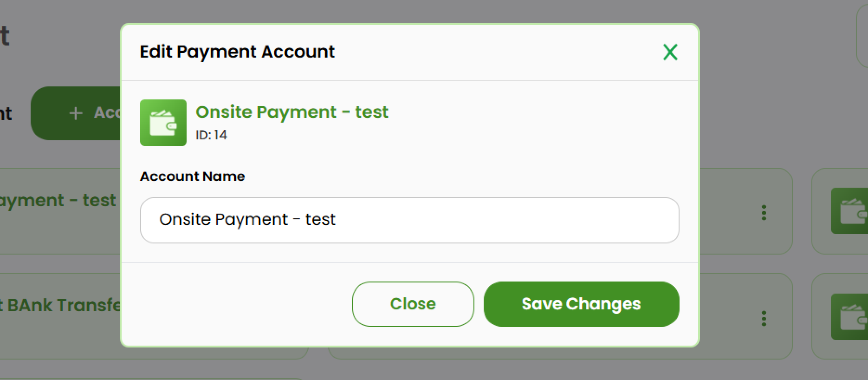Click the ID: 14 label
Viewport: 868px width, 380px height.
[x=211, y=135]
